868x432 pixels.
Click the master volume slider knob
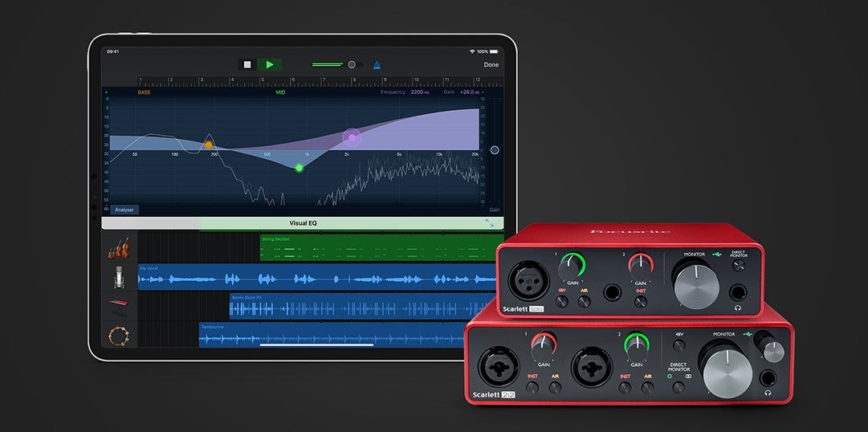click(x=352, y=64)
